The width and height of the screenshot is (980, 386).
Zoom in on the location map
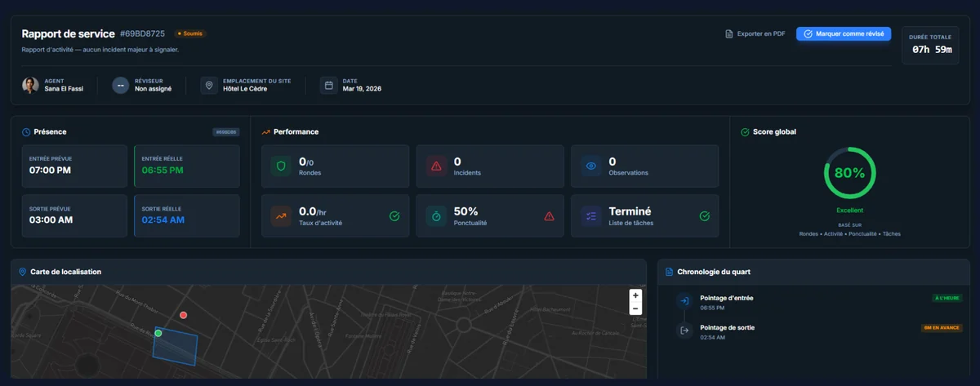click(x=635, y=295)
